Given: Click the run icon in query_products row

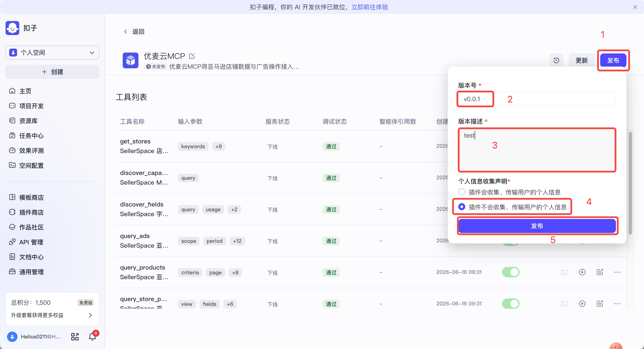Looking at the screenshot, I should [x=582, y=272].
